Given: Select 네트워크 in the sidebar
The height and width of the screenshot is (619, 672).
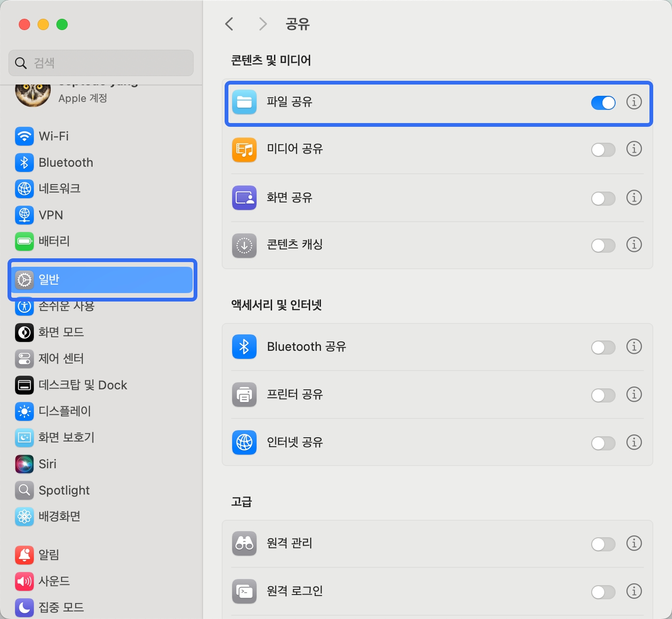Looking at the screenshot, I should [x=102, y=189].
